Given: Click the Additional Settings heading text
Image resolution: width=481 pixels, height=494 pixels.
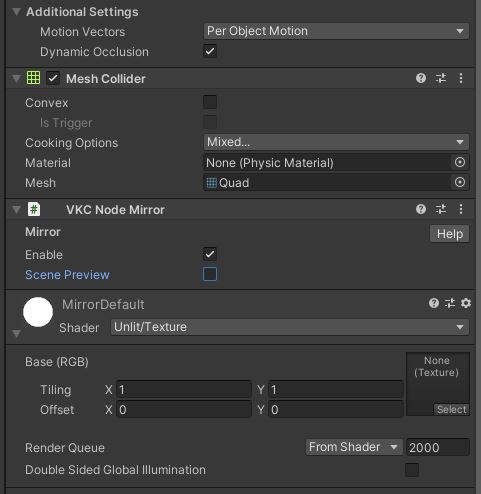Looking at the screenshot, I should (x=82, y=12).
